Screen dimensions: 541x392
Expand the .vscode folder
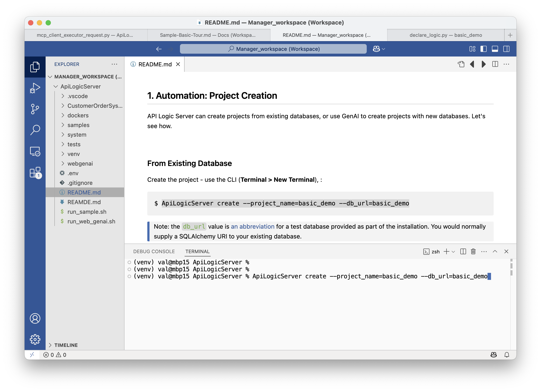(85, 96)
